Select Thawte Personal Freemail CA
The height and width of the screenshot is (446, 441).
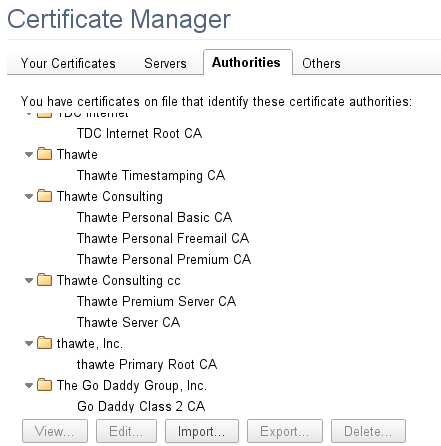click(x=163, y=238)
